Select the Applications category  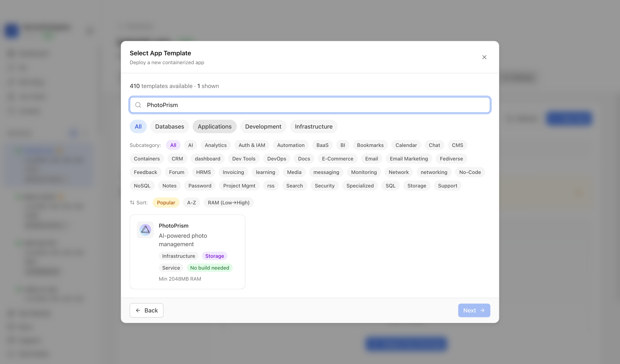click(215, 126)
